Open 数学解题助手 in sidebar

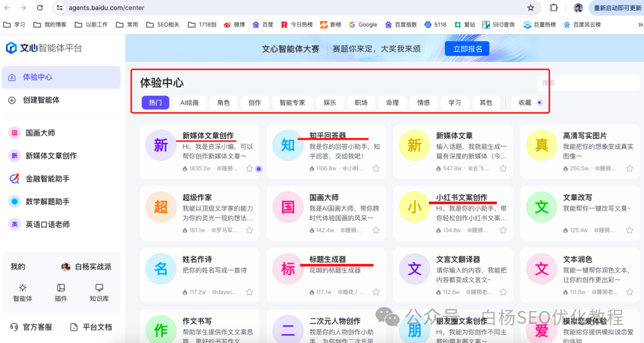click(x=61, y=201)
